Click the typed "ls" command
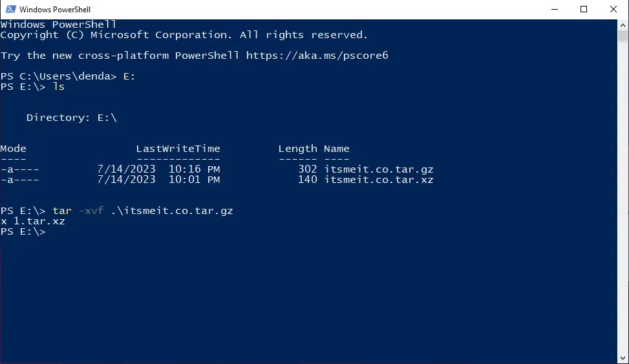 pos(59,87)
